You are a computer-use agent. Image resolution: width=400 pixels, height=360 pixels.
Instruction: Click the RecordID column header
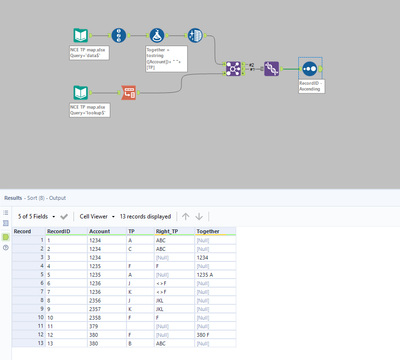66,231
